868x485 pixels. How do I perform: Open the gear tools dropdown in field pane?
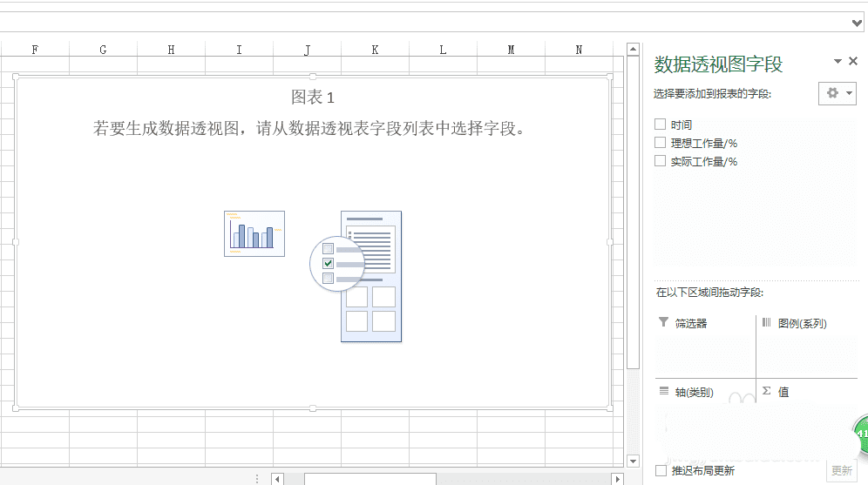coord(837,93)
